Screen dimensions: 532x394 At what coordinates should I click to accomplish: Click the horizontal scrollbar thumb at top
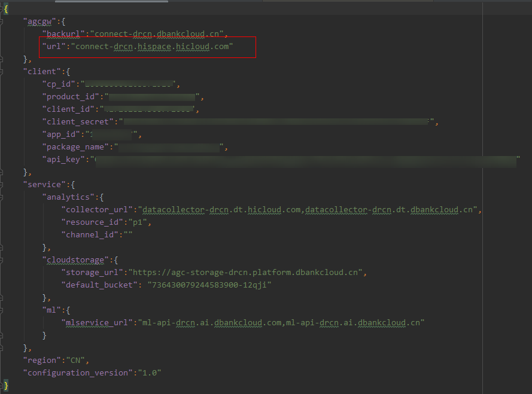(x=111, y=1)
